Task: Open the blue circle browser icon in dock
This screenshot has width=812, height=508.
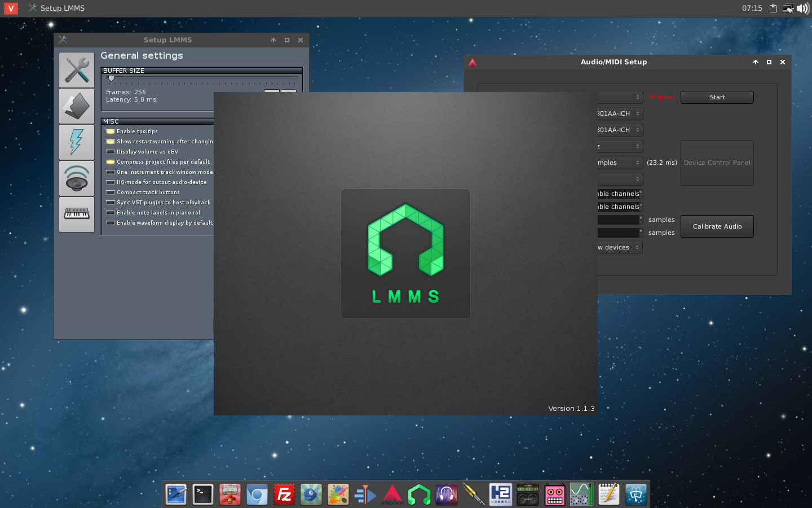Action: [x=257, y=494]
